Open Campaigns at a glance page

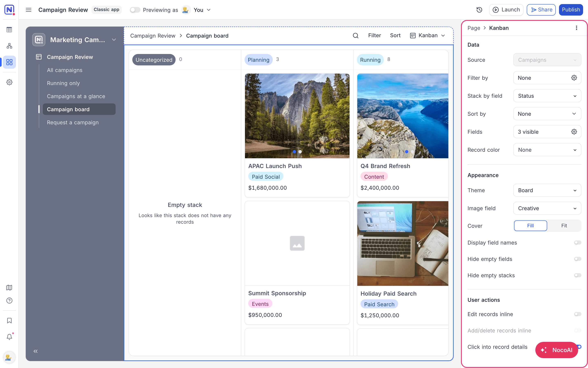tap(76, 96)
